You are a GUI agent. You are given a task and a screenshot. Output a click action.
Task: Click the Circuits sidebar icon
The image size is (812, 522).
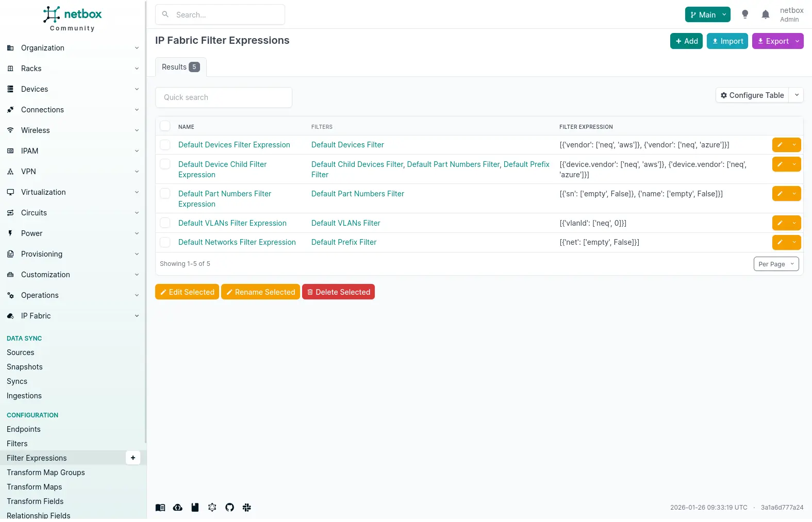click(x=10, y=213)
